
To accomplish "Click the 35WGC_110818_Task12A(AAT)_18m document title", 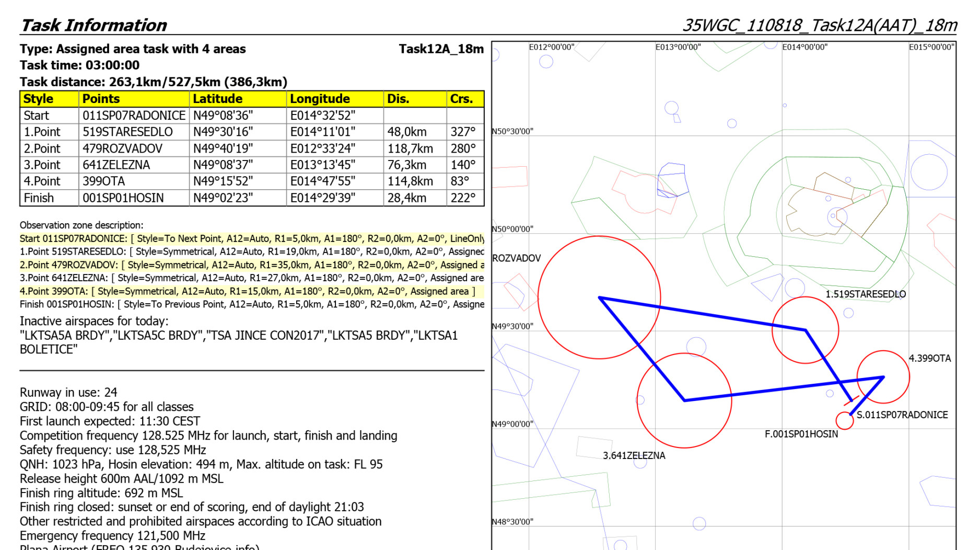I will point(819,25).
